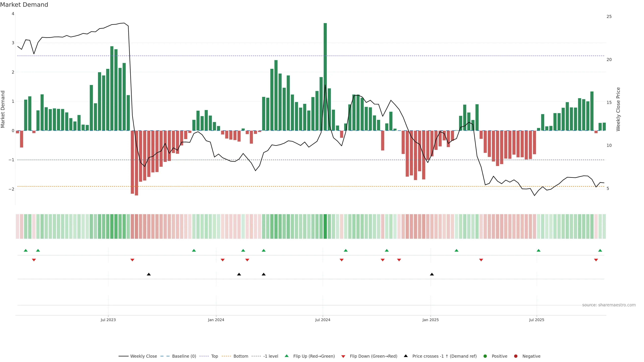
Task: Toggle the -1 level legend entry
Action: pos(271,356)
